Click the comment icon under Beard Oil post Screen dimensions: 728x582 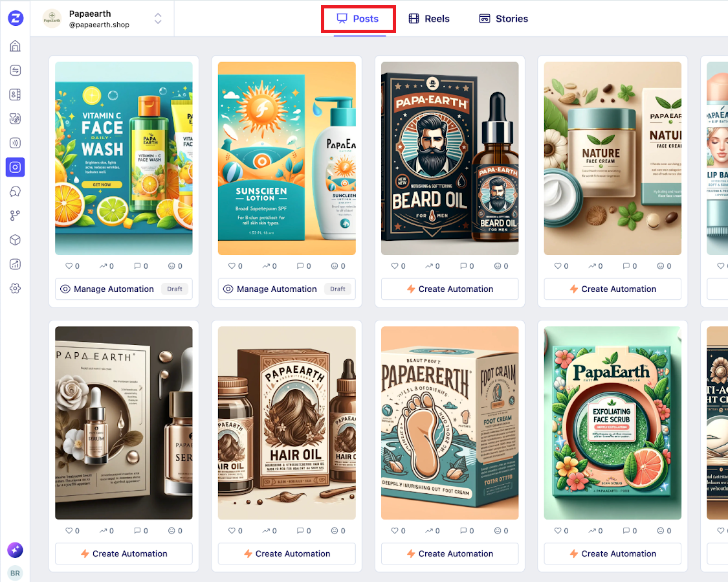click(x=463, y=266)
